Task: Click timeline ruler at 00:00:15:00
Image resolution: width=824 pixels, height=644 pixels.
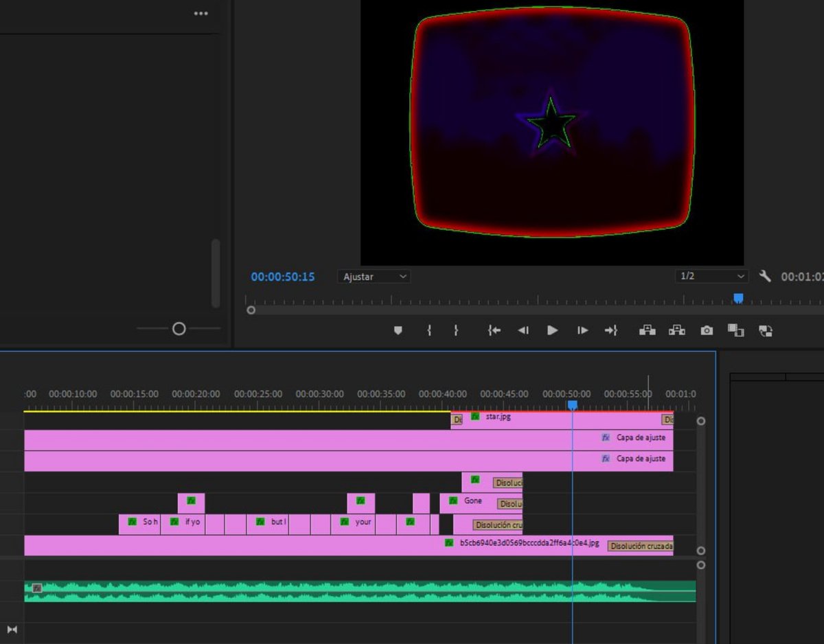Action: pyautogui.click(x=134, y=394)
